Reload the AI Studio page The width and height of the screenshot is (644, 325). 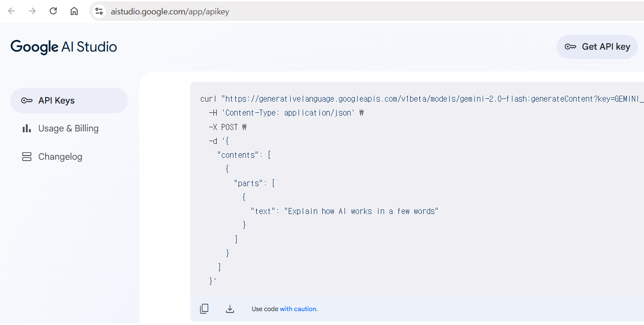coord(53,11)
